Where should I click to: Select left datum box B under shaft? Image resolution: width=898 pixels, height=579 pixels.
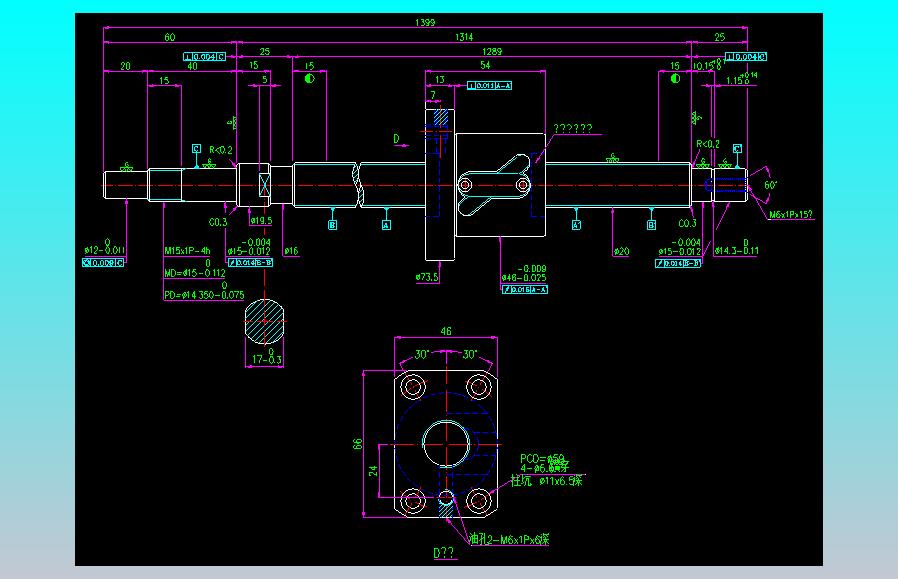click(333, 225)
